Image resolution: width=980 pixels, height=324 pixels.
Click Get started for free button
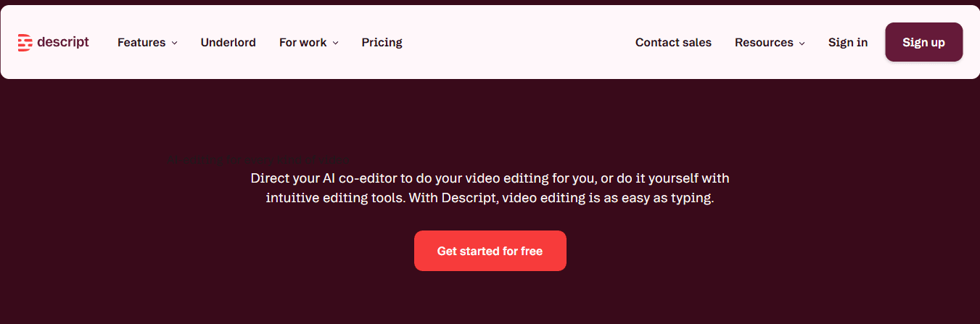coord(490,251)
